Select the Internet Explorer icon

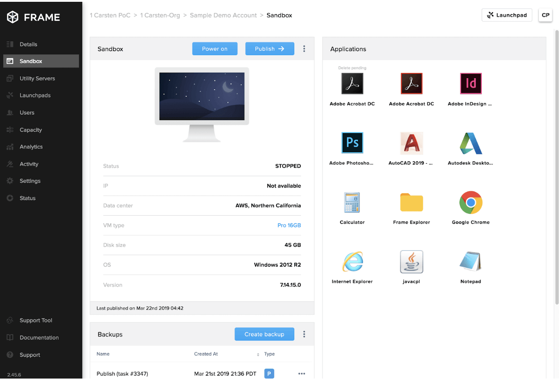pyautogui.click(x=352, y=261)
